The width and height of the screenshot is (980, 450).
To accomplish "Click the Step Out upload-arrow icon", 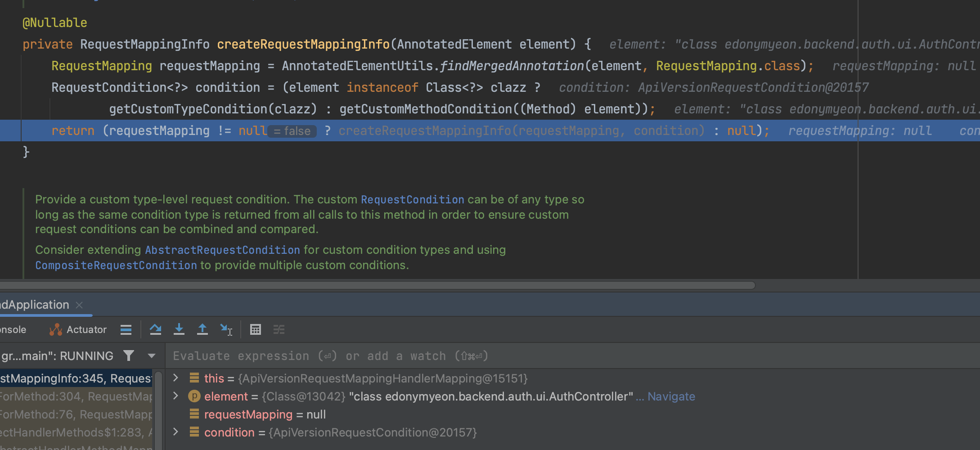I will (x=202, y=330).
